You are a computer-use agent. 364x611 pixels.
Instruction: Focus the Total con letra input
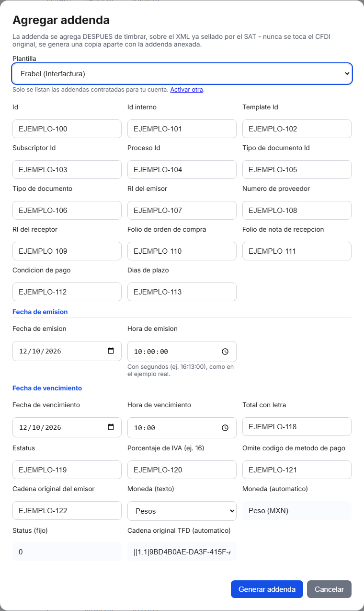297,427
